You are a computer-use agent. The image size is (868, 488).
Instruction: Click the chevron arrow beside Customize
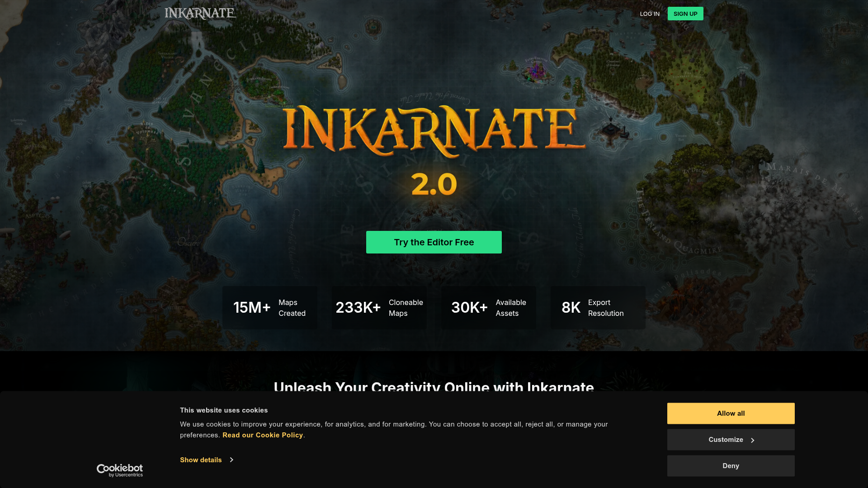tap(752, 440)
